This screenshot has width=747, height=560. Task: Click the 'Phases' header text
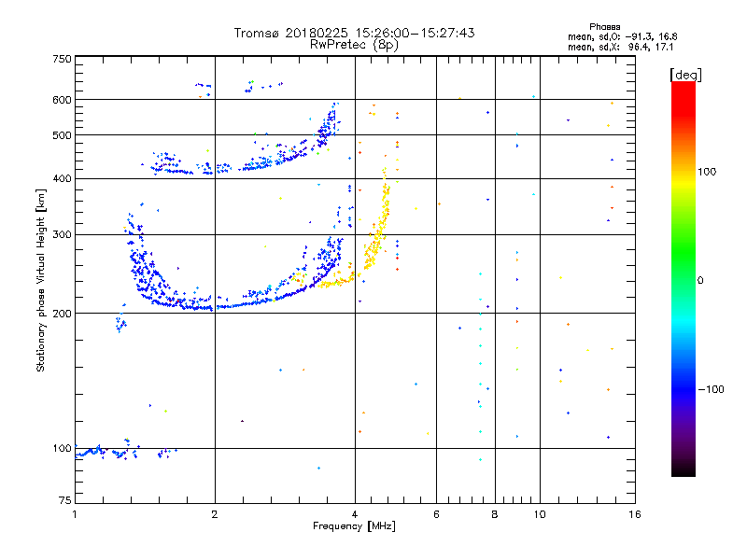[604, 27]
